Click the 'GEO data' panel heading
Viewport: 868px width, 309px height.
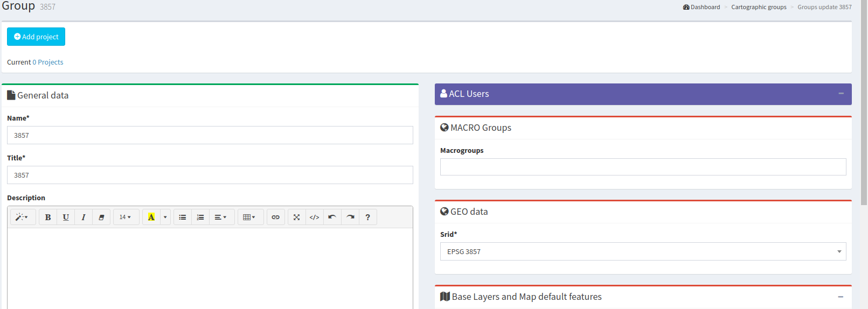[464, 212]
